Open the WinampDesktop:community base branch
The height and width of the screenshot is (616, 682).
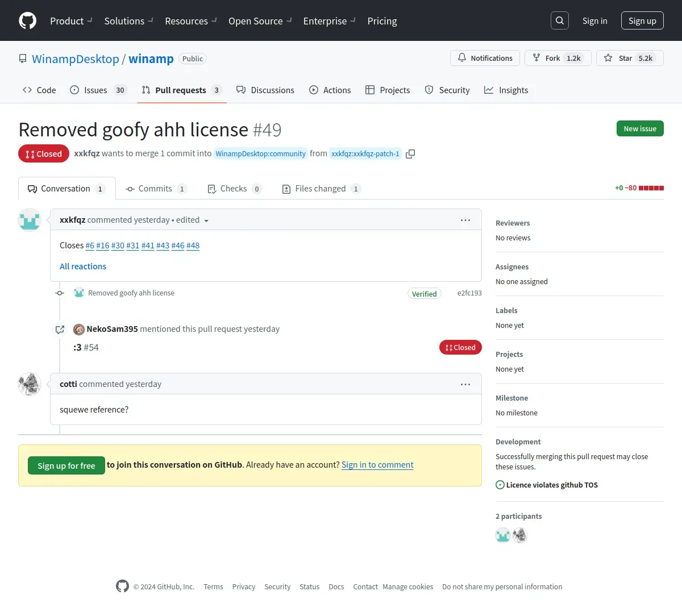click(x=260, y=153)
